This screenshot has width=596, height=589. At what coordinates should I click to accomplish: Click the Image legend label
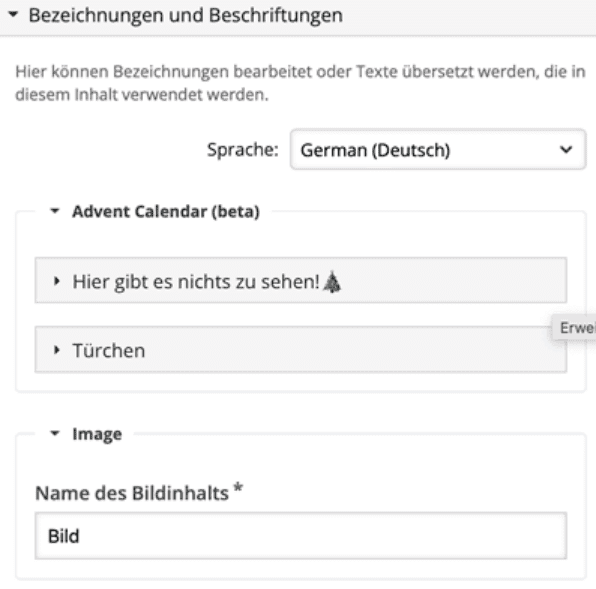click(97, 434)
